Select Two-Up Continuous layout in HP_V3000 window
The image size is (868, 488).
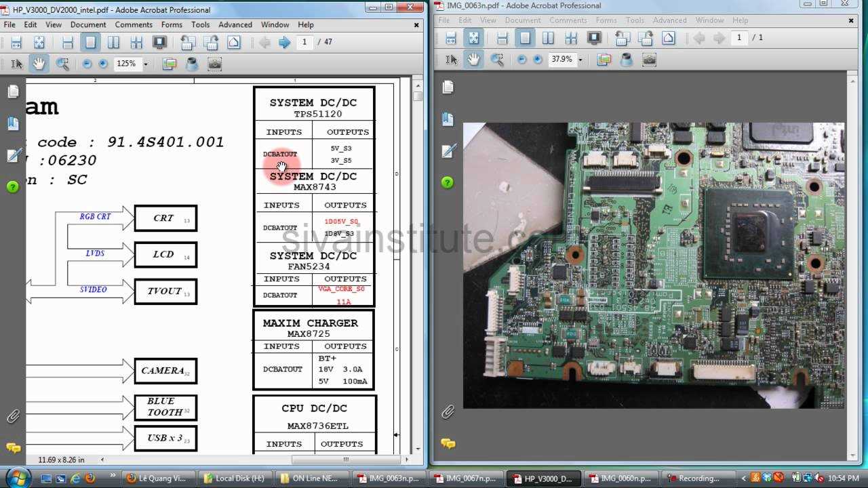pos(136,43)
